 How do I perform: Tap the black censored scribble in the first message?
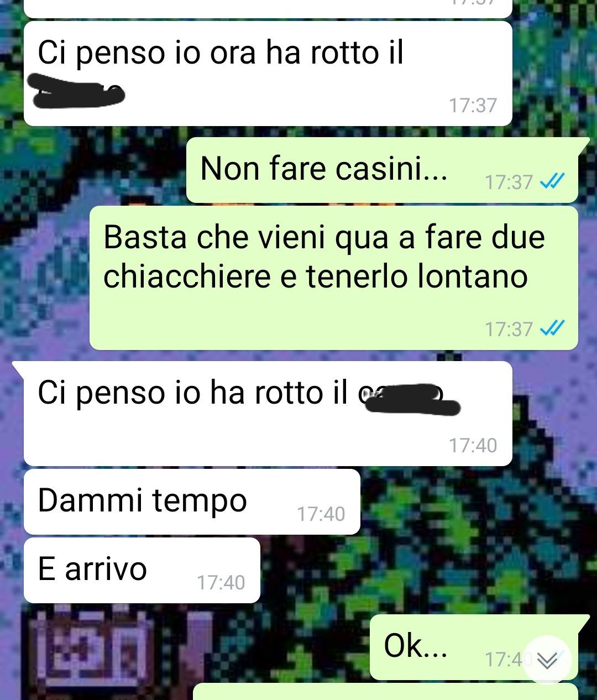click(x=77, y=91)
